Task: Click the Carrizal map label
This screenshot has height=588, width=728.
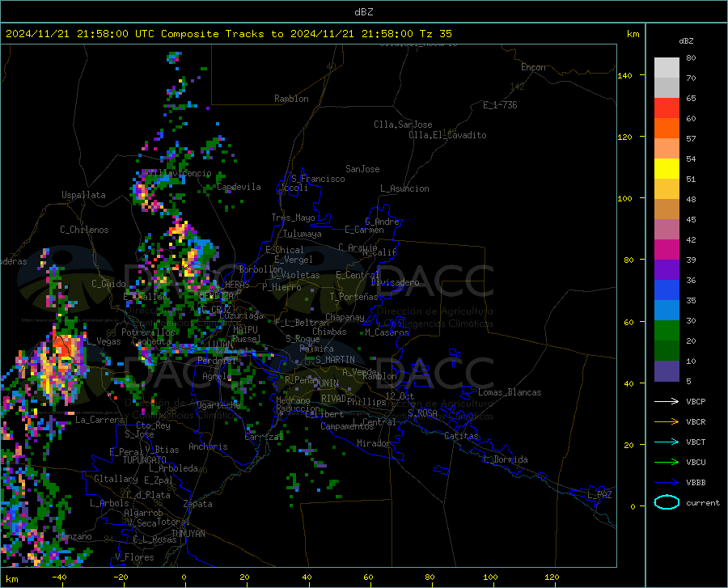Action: pyautogui.click(x=264, y=437)
